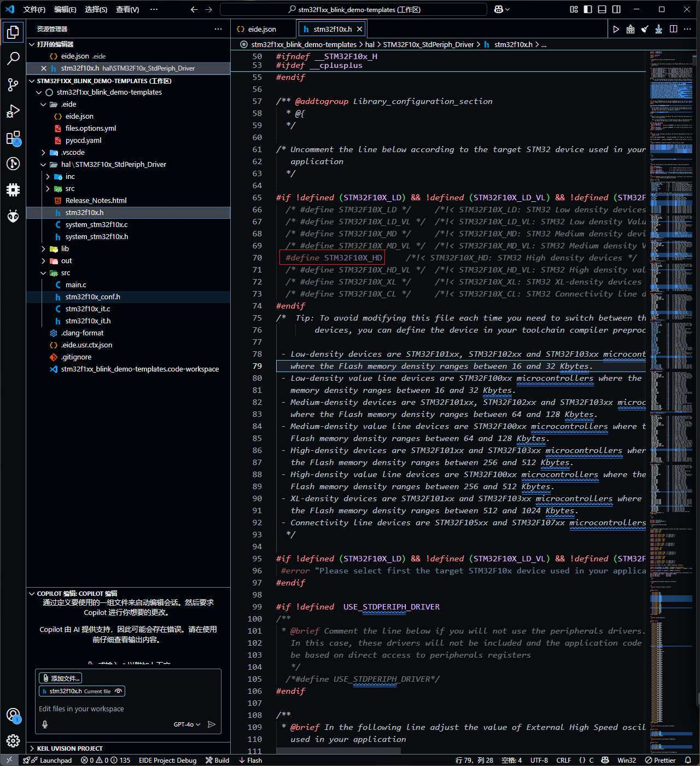Open the Explorer view in activity bar
700x766 pixels.
coord(13,32)
